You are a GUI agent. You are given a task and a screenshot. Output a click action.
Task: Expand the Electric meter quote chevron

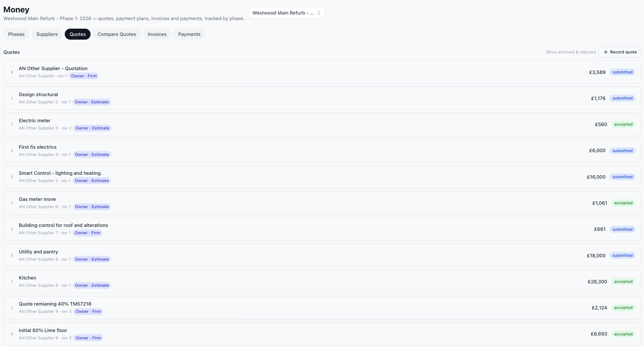(12, 124)
